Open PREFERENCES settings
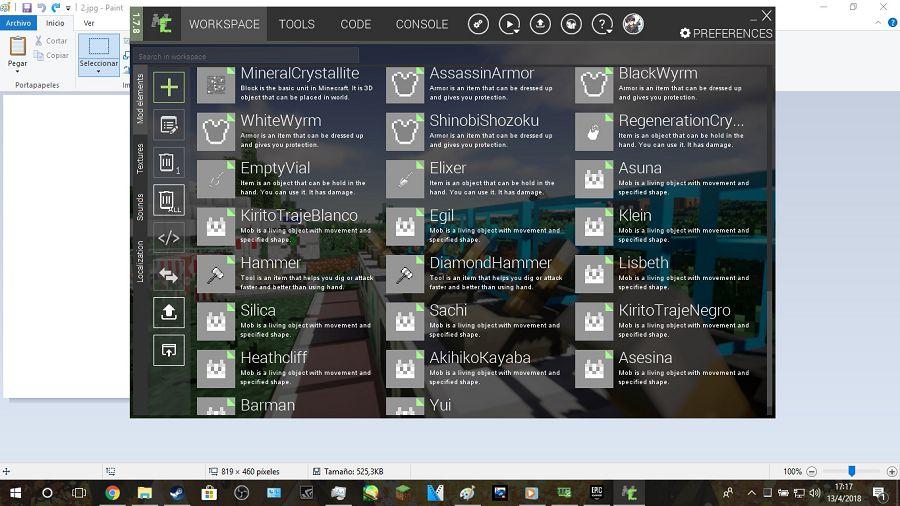The height and width of the screenshot is (506, 900). 726,33
